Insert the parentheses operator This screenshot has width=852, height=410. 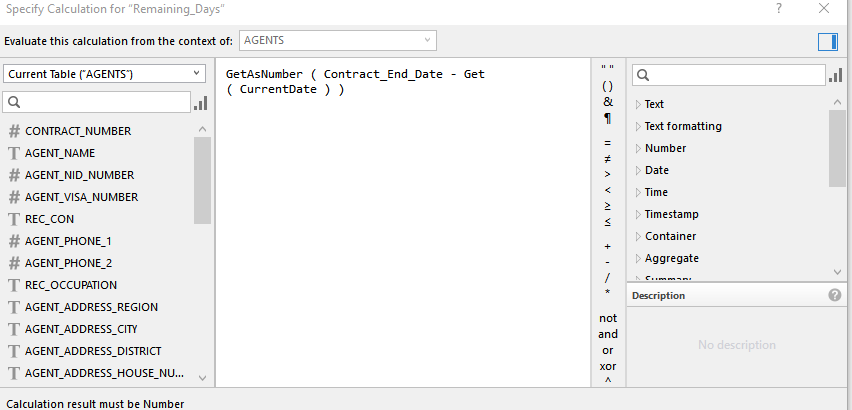tap(607, 86)
